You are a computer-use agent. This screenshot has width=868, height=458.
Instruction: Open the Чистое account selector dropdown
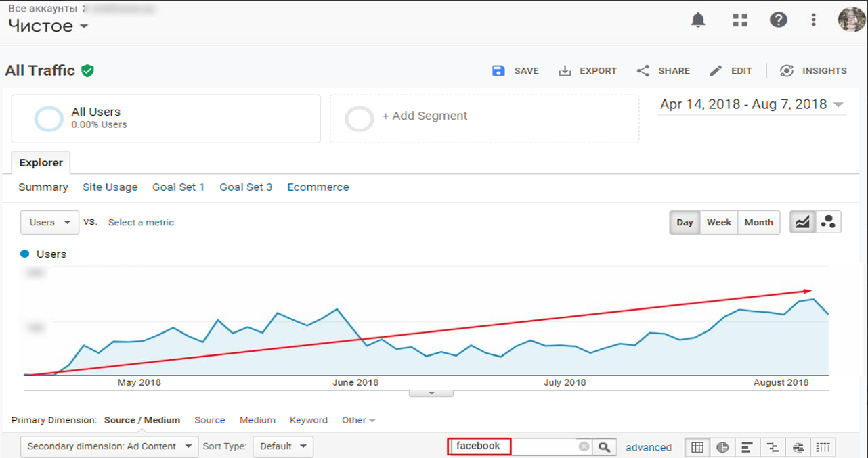coord(48,26)
